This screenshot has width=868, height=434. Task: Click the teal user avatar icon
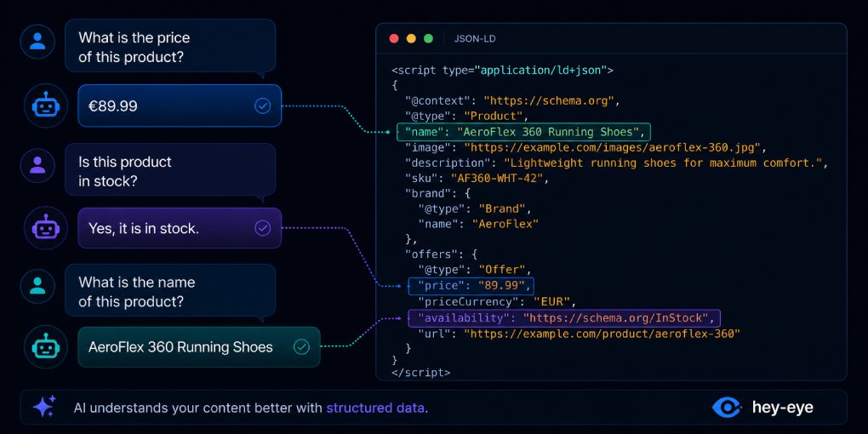point(37,286)
